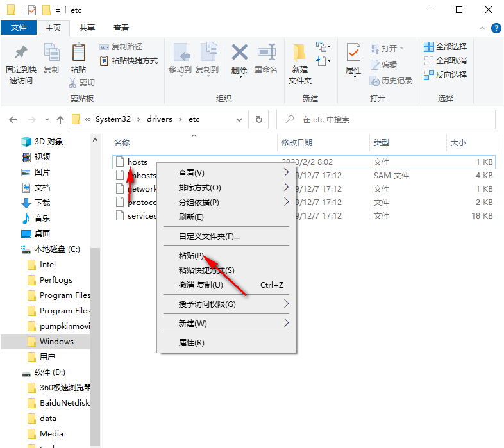Click the Paste clipboard icon

pyautogui.click(x=78, y=52)
